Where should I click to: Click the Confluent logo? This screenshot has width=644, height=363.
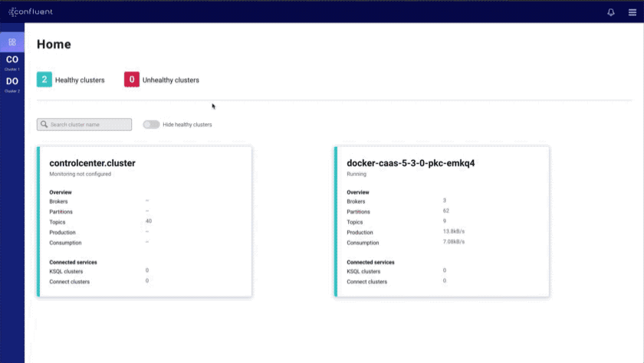(x=31, y=12)
